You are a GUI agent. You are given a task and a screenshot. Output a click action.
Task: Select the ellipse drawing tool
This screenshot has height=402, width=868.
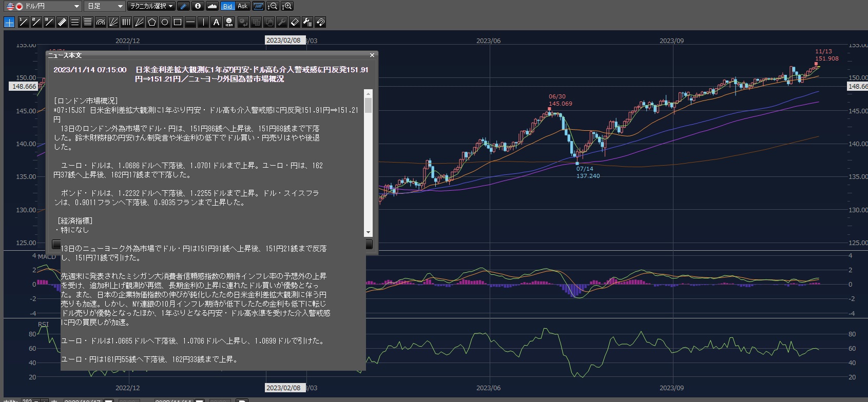tap(165, 22)
